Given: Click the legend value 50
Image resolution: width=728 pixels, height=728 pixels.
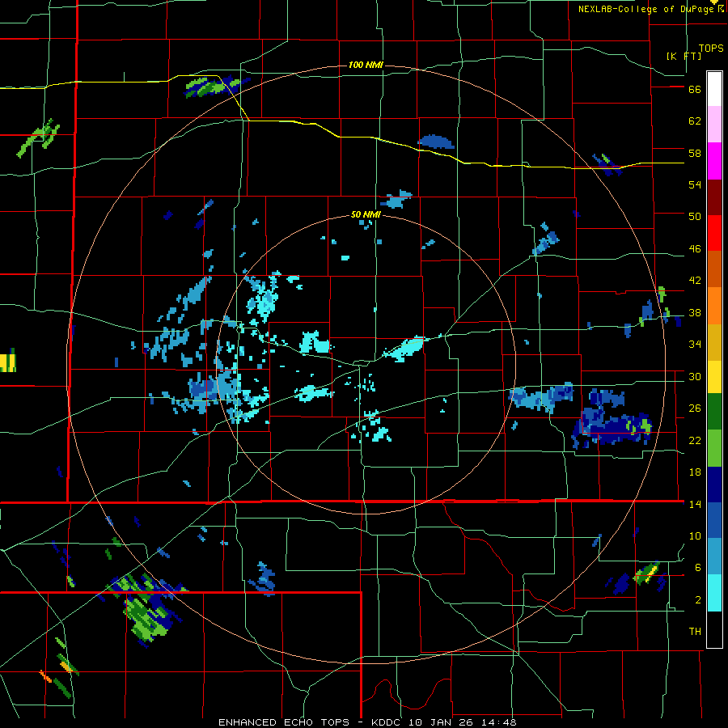Looking at the screenshot, I should (x=695, y=217).
